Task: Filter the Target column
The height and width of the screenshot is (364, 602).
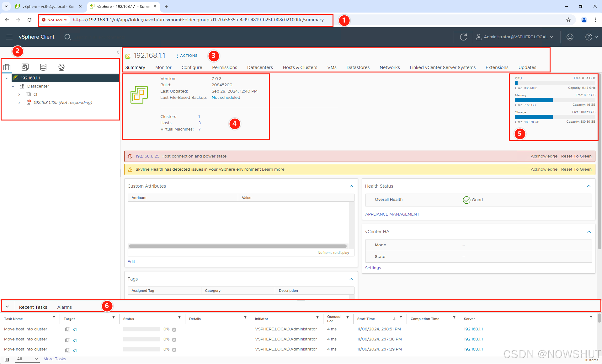Action: [114, 318]
